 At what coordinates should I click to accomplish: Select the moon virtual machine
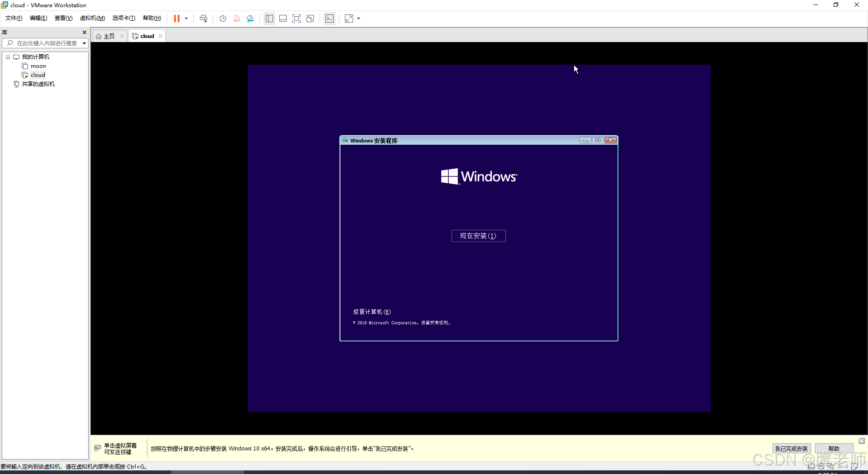click(x=38, y=66)
